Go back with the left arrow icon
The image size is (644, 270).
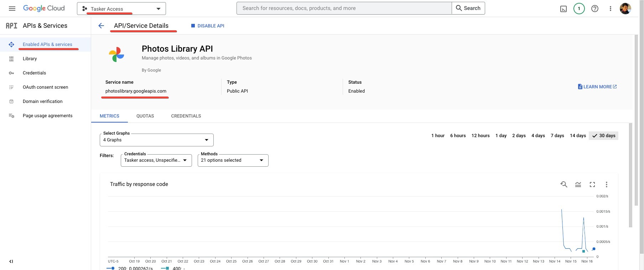point(101,26)
